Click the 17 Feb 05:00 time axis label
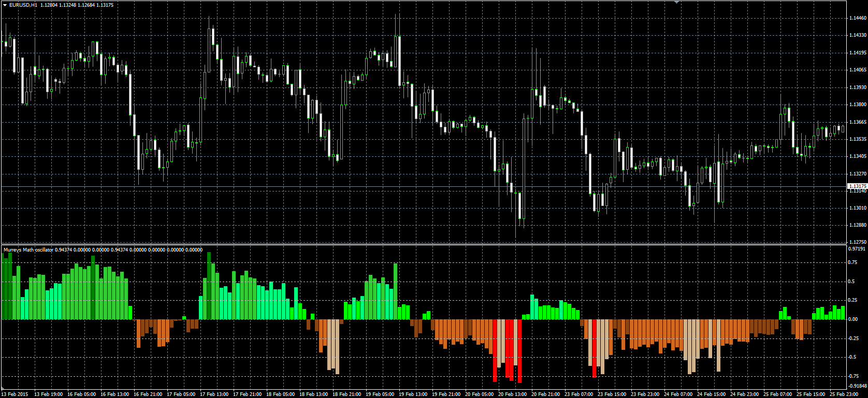The height and width of the screenshot is (398, 868). [x=181, y=394]
